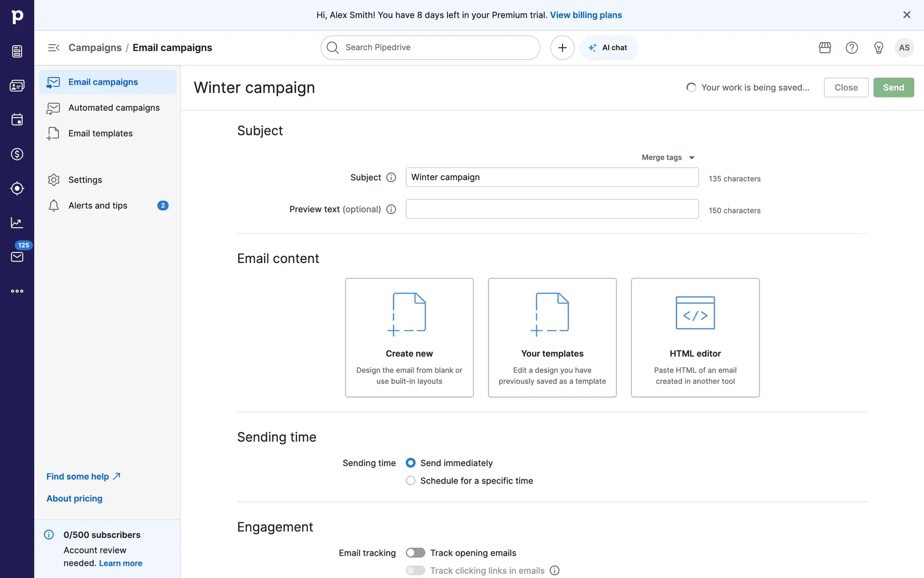Screen dimensions: 924x578
Task: Enable Track opening emails toggle
Action: (x=415, y=553)
